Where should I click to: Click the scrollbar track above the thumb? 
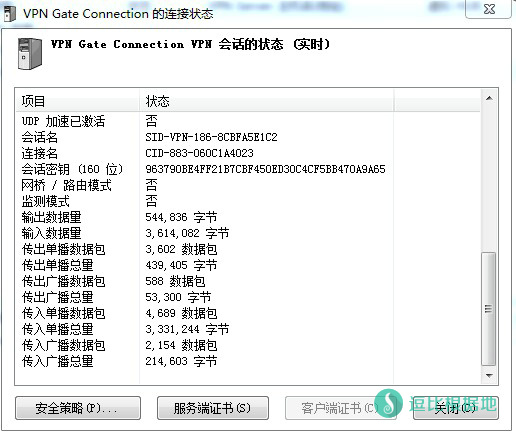click(489, 179)
